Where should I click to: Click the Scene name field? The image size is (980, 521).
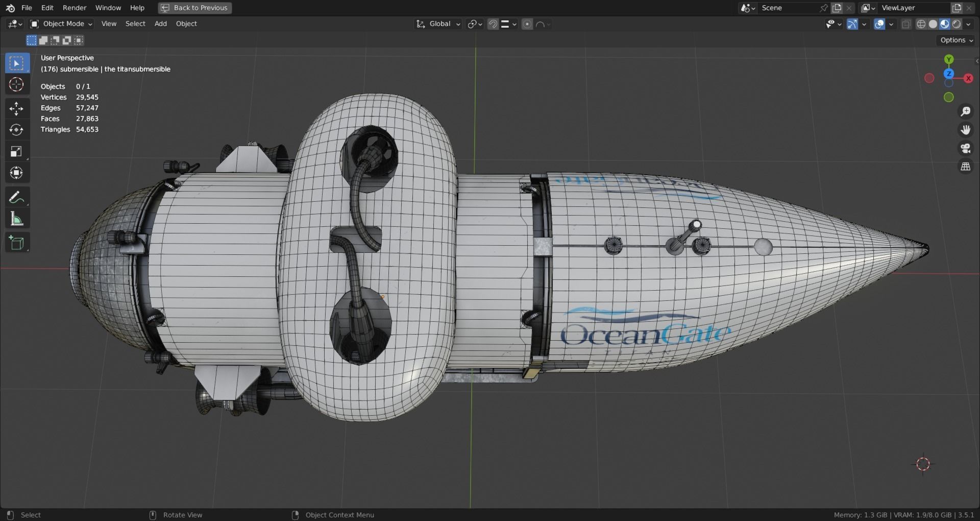pos(789,8)
